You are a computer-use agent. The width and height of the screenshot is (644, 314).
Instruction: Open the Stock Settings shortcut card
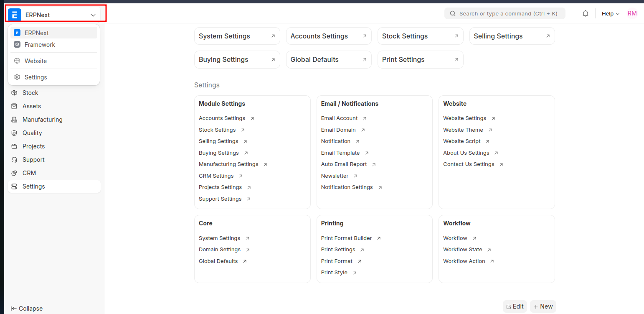click(421, 36)
